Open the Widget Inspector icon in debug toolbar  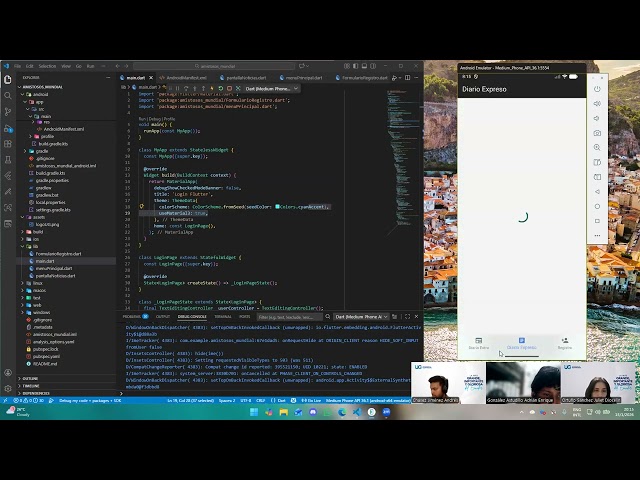coord(238,88)
